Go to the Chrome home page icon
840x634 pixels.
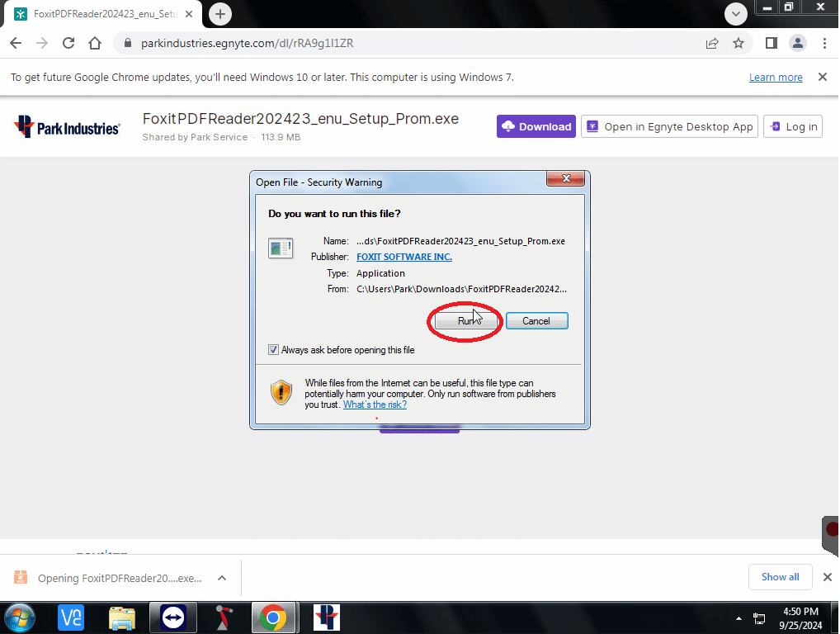[95, 43]
